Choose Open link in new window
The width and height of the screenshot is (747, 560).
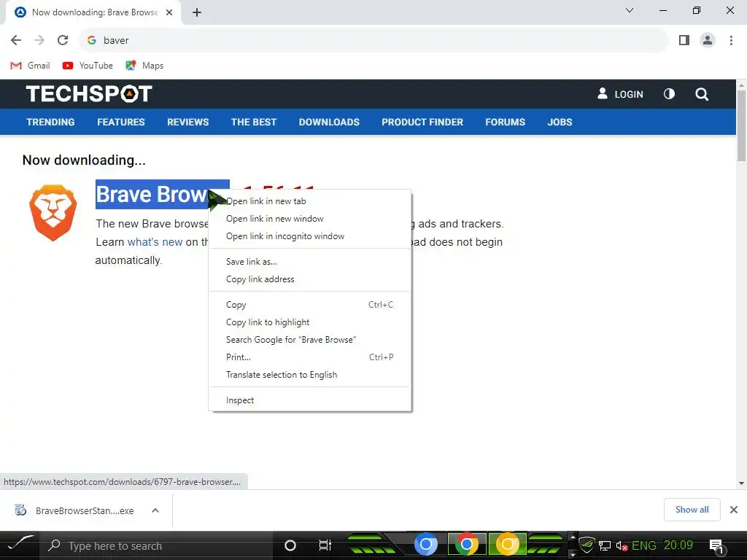point(309,219)
